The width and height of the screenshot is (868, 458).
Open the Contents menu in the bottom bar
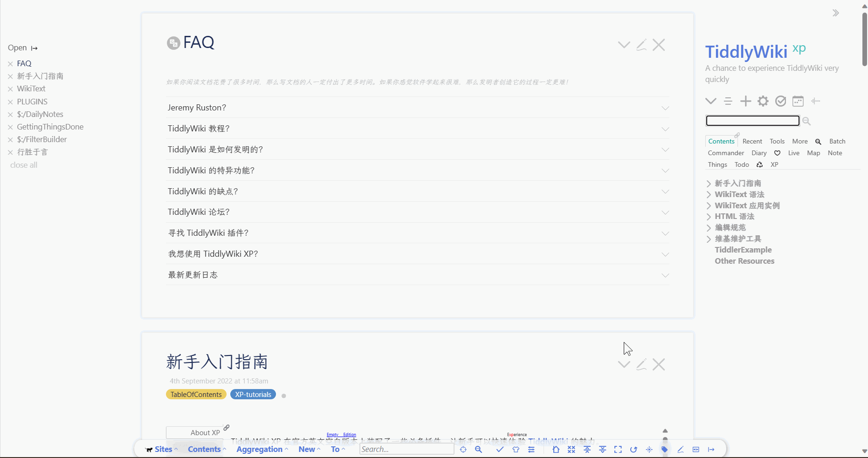207,450
